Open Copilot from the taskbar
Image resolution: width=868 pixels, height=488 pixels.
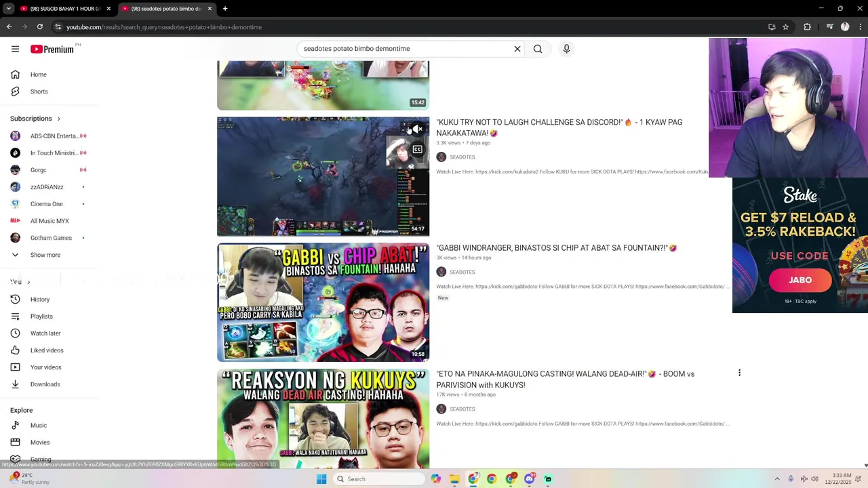(x=435, y=479)
